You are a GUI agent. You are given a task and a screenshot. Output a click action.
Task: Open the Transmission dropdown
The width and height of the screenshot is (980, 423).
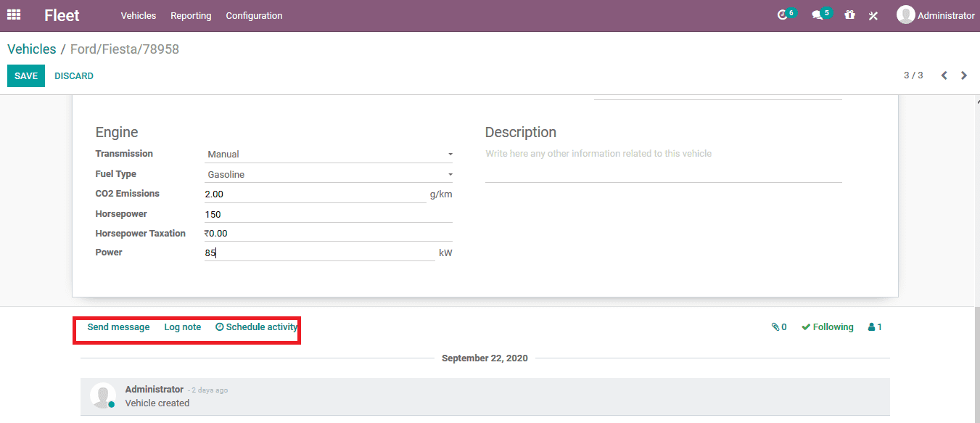coord(329,155)
